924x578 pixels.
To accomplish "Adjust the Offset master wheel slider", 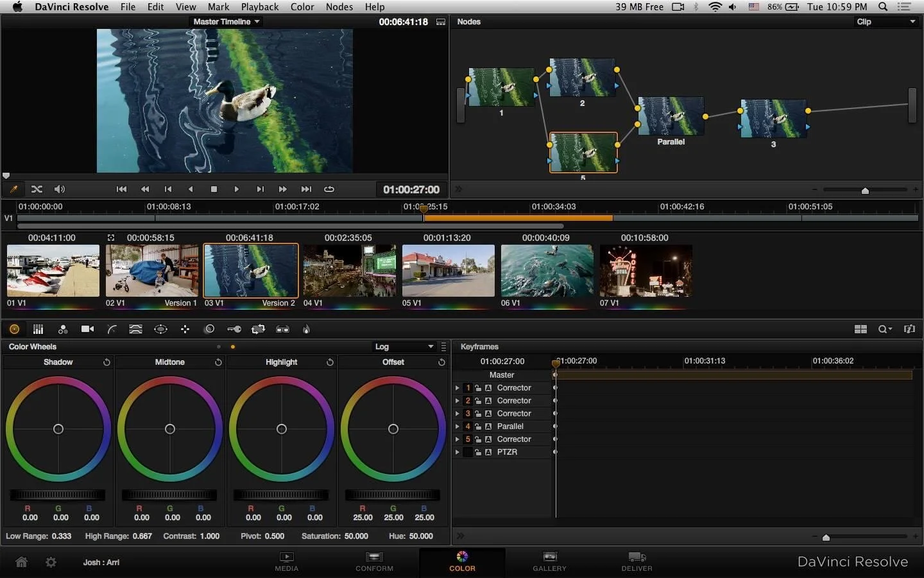I will (x=393, y=495).
